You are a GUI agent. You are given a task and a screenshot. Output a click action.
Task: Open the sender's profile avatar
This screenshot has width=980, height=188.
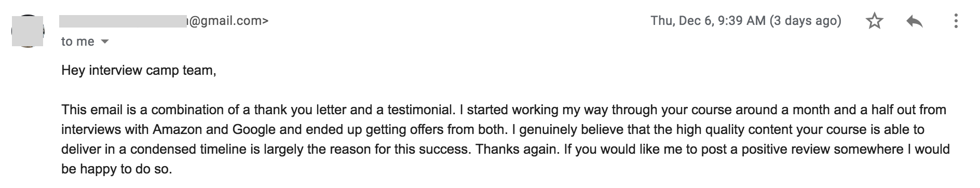(27, 31)
